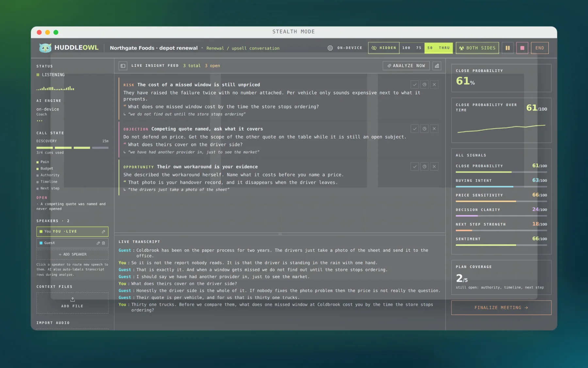Pause the live session
Image resolution: width=588 pixels, height=368 pixels.
click(x=508, y=48)
